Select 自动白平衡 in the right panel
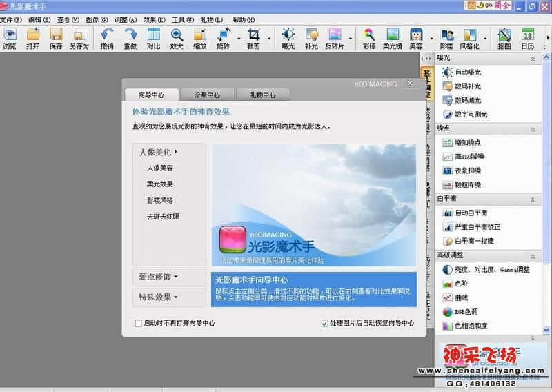 click(x=464, y=213)
